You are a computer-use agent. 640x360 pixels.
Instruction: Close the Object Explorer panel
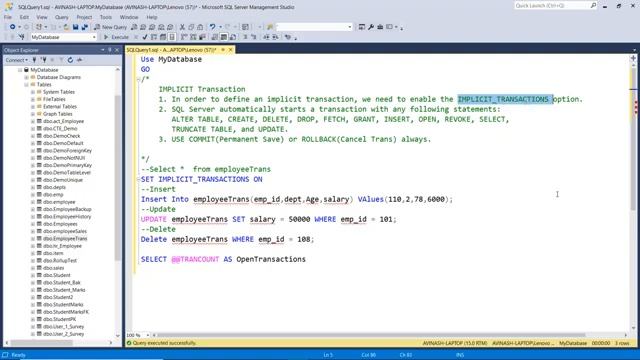point(117,50)
